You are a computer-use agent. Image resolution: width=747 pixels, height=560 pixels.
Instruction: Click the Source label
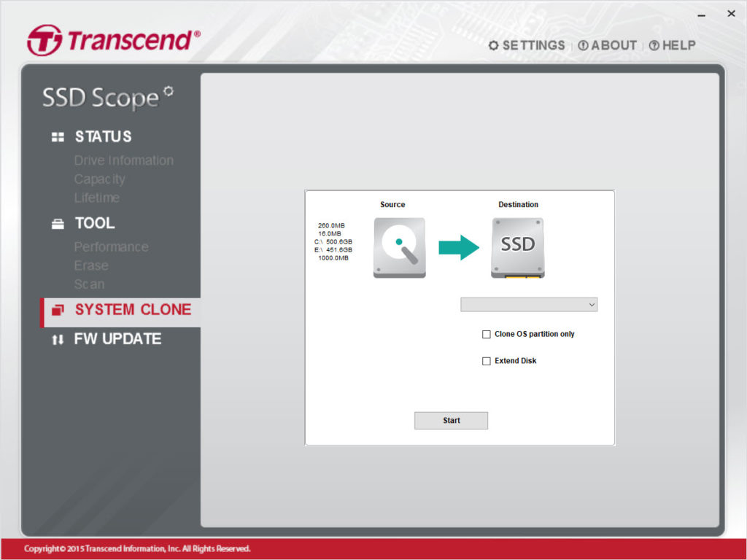click(x=392, y=204)
